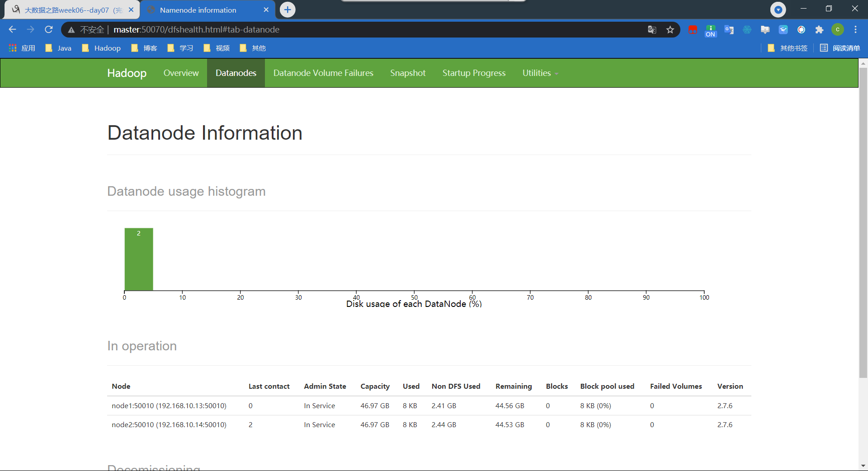Open the green ON extension icon

click(711, 30)
